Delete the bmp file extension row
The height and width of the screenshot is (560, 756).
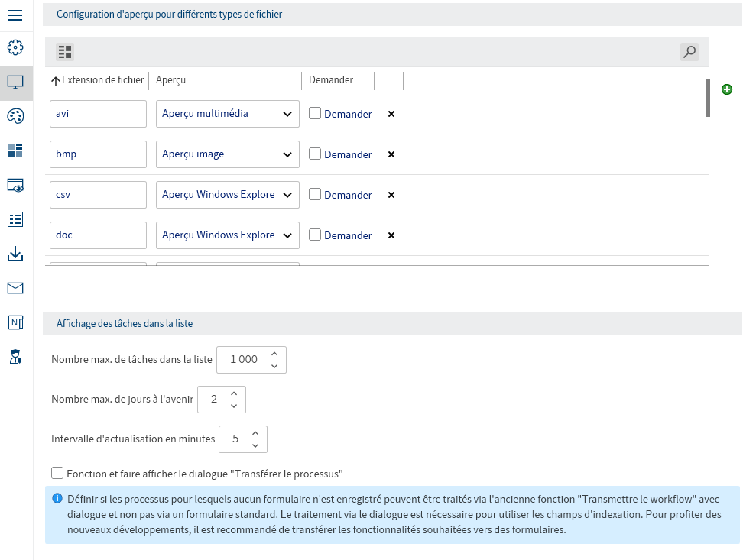click(x=391, y=154)
